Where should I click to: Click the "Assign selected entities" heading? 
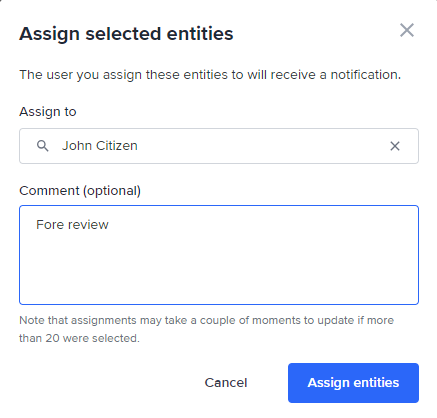point(126,34)
